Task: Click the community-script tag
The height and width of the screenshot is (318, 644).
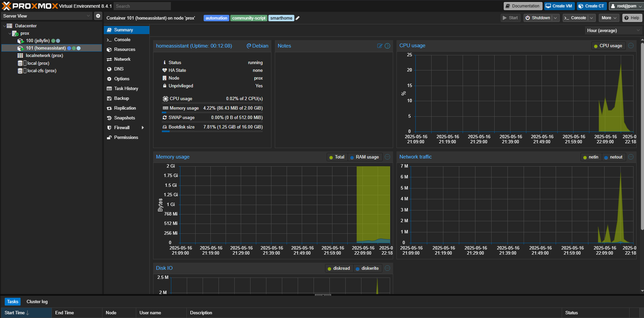Action: (249, 18)
